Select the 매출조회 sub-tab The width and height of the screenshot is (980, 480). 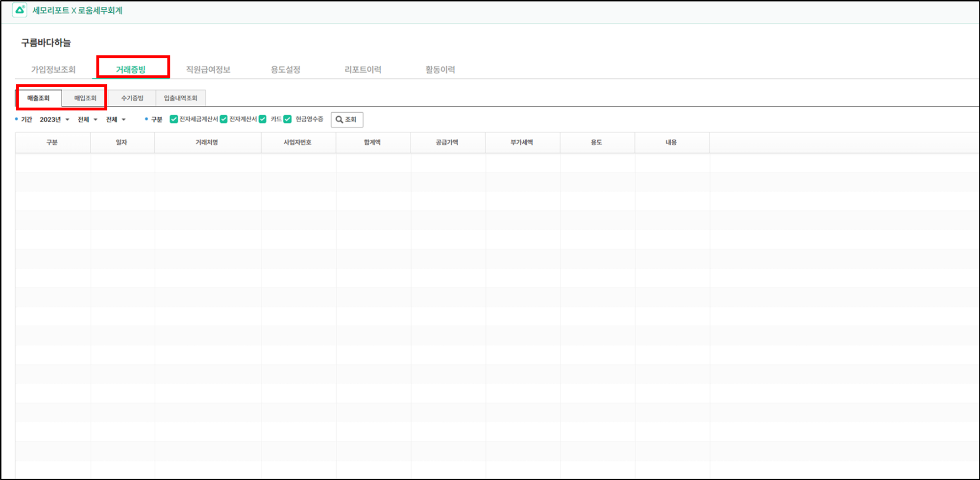click(x=39, y=98)
